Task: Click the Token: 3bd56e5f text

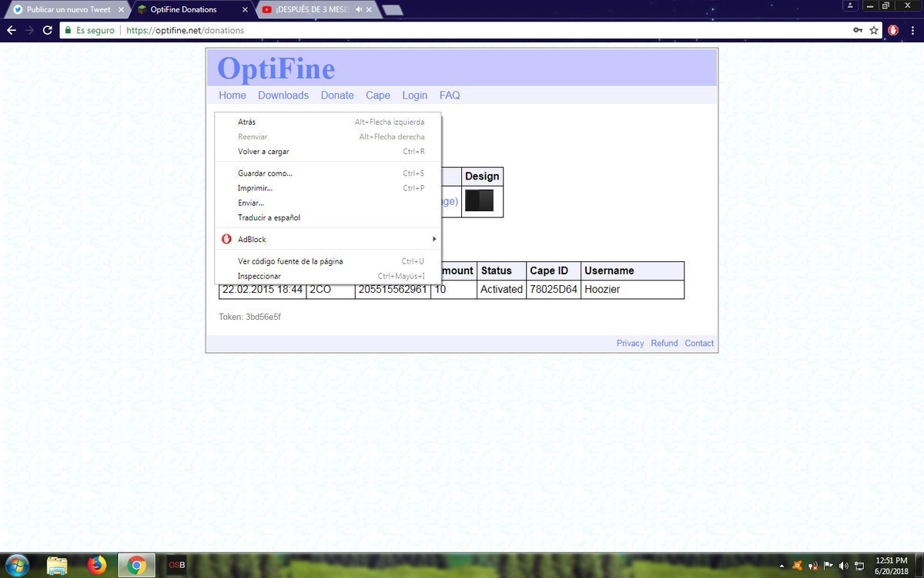Action: click(250, 317)
